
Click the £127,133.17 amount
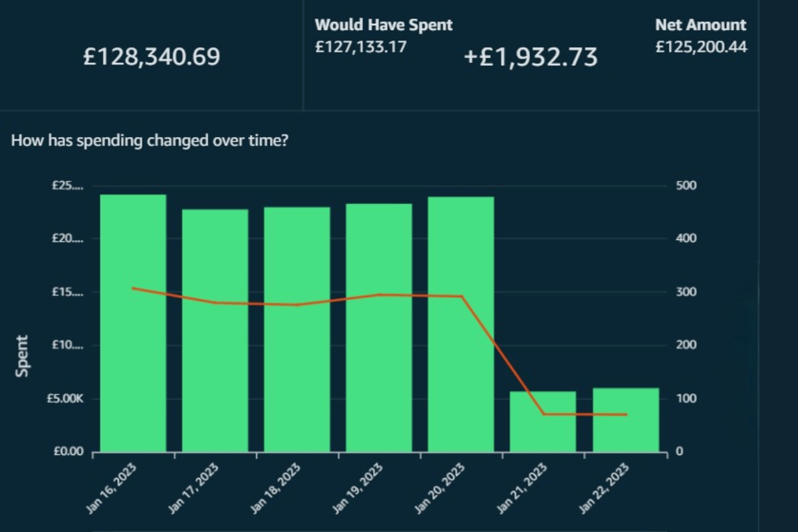(x=361, y=47)
